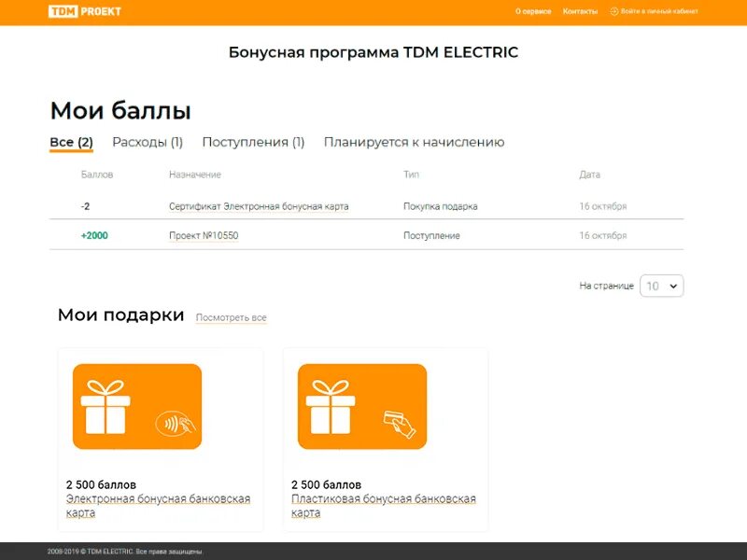Screen dimensions: 747x560
Task: Click the 'Мои баллы' heading
Action: [120, 111]
